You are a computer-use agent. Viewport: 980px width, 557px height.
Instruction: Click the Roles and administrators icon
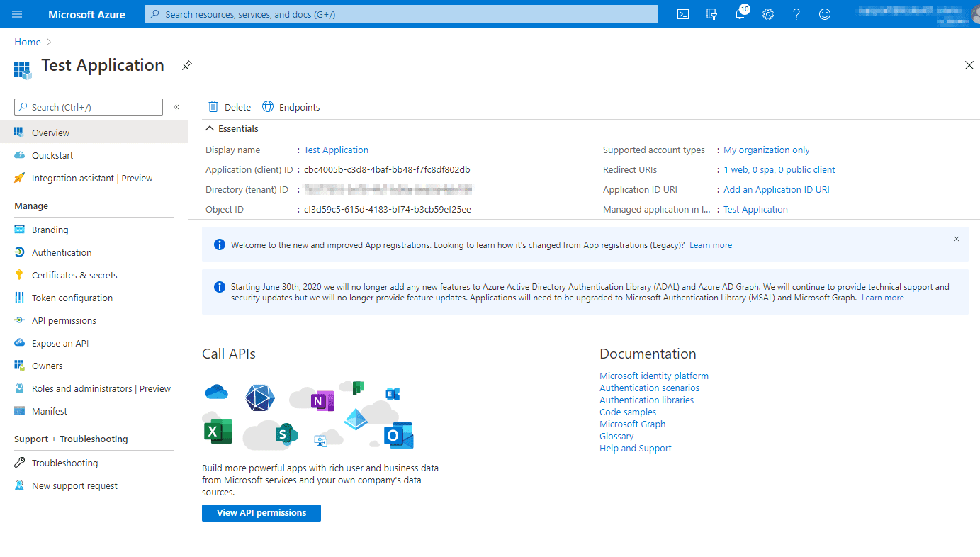(19, 388)
